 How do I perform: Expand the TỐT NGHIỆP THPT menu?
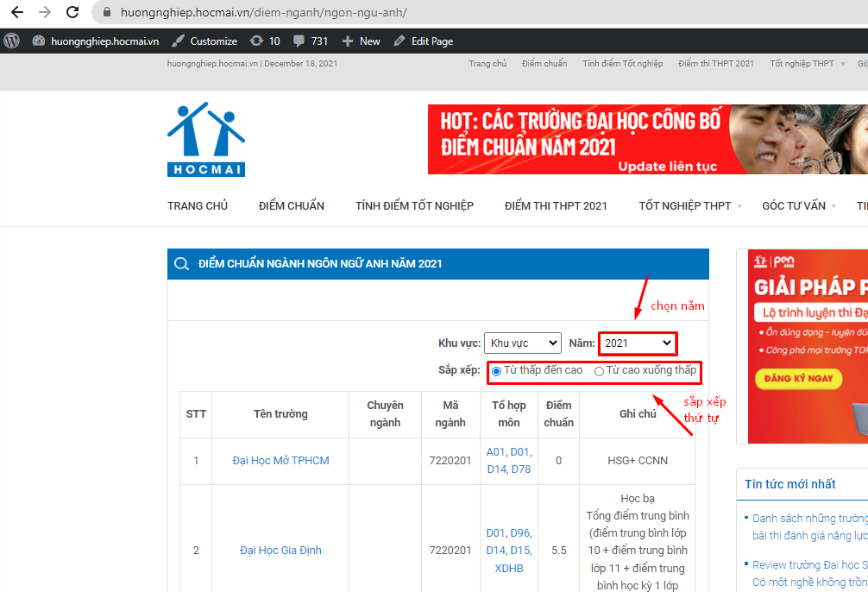tap(685, 205)
